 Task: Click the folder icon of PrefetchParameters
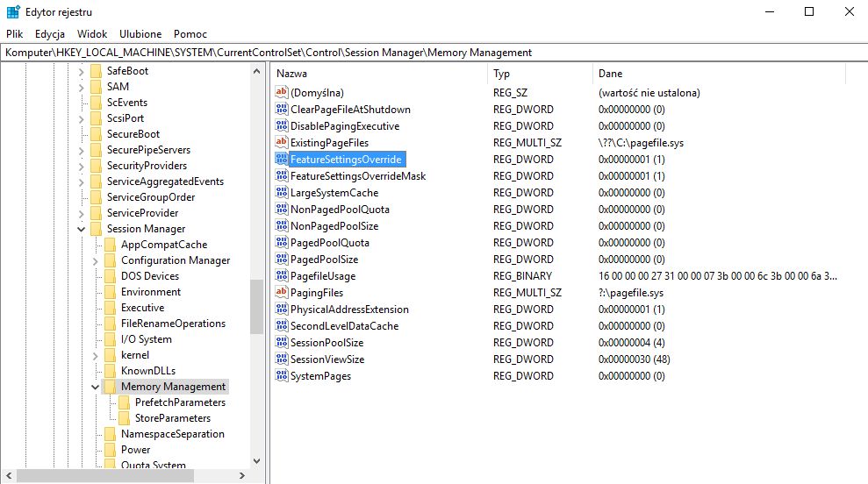124,402
